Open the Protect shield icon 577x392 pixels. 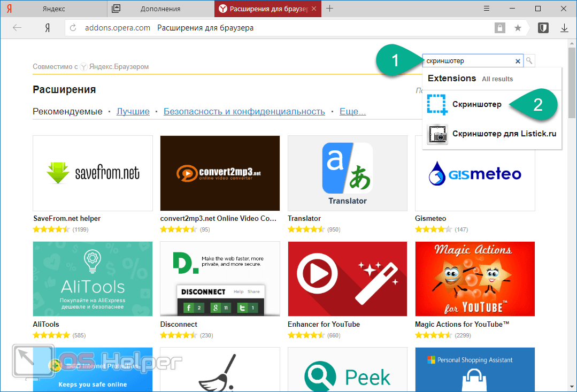pyautogui.click(x=543, y=28)
